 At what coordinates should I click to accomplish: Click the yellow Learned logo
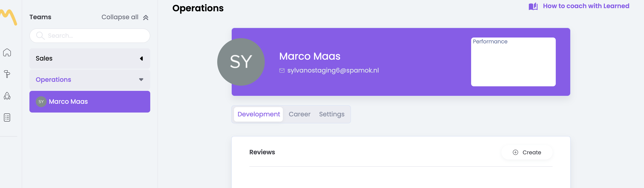[9, 17]
